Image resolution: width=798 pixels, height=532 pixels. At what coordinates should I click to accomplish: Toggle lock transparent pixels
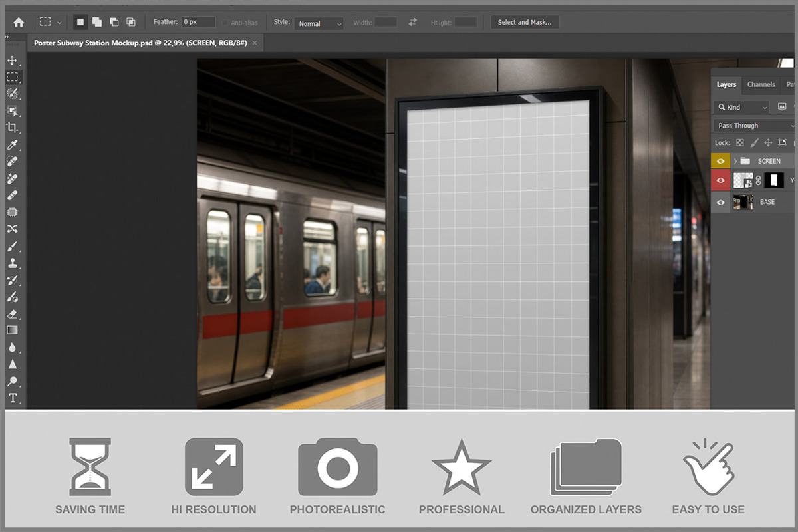[x=740, y=142]
